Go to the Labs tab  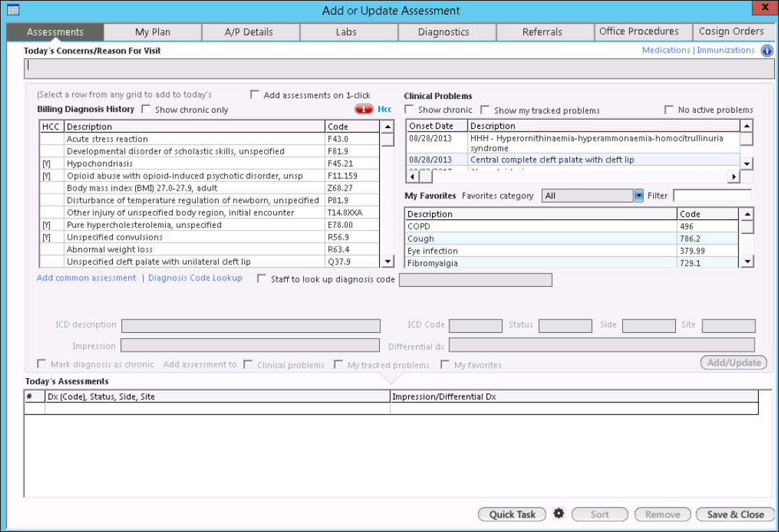point(346,32)
